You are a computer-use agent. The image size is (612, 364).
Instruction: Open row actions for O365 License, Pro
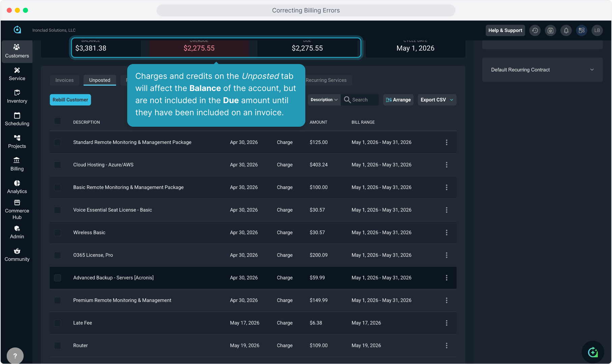point(447,255)
